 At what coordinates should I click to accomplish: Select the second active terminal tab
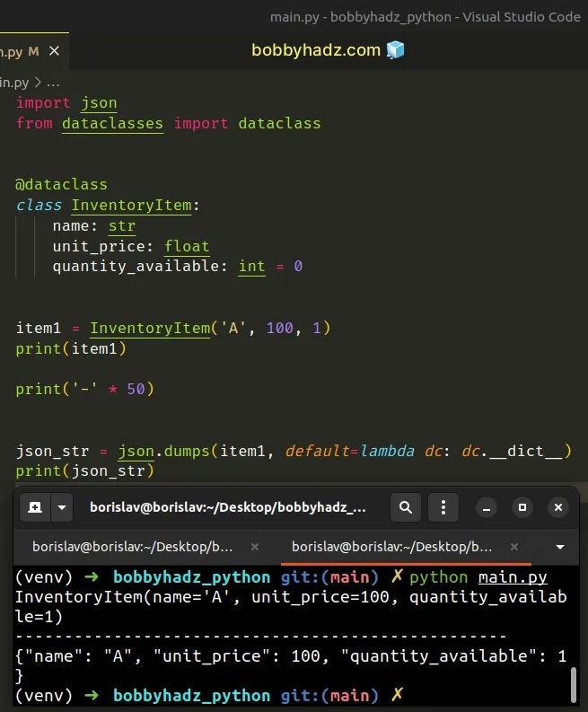click(391, 547)
